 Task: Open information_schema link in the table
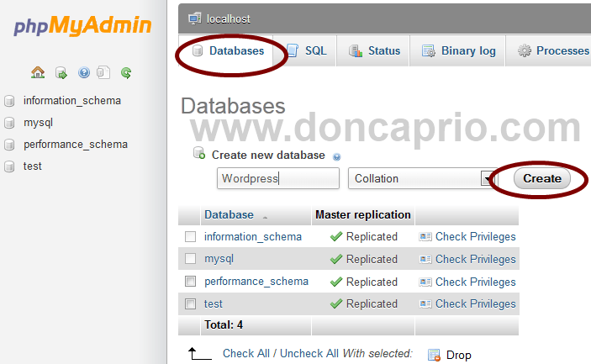(x=253, y=236)
